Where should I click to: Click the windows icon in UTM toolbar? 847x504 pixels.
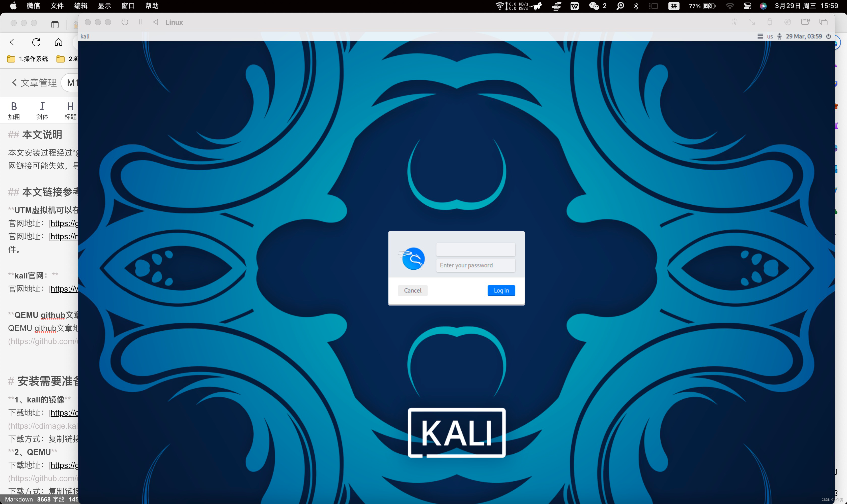point(823,22)
